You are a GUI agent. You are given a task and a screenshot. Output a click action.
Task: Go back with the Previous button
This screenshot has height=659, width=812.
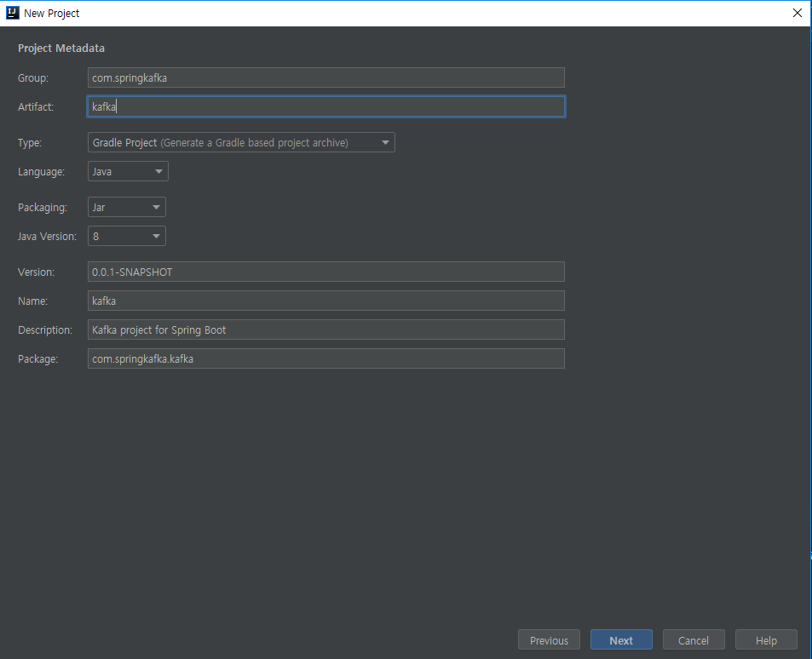pos(549,640)
